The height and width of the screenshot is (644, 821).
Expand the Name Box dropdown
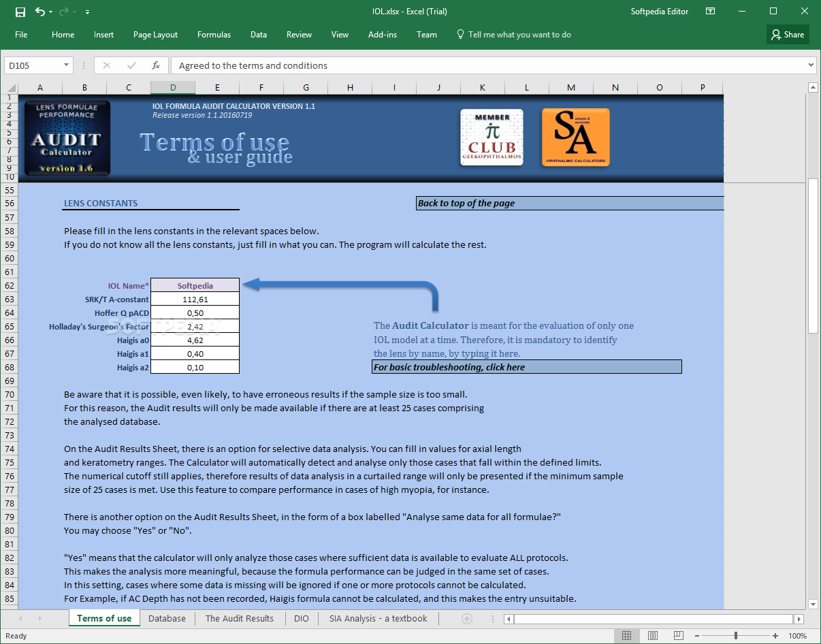coord(67,65)
